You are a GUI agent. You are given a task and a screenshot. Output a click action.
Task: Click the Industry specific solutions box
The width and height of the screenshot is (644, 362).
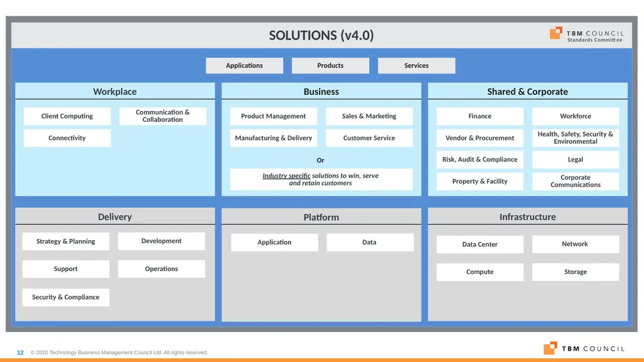coord(321,179)
